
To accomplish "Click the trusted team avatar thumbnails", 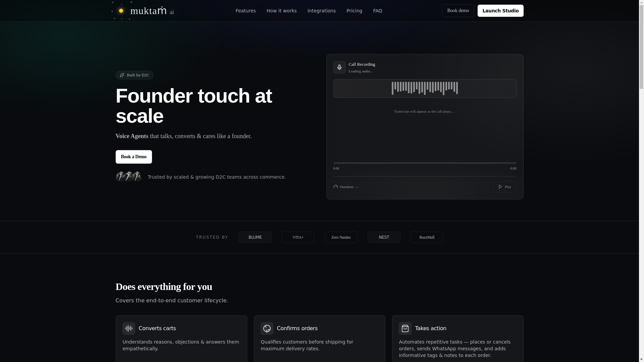I will point(129,177).
